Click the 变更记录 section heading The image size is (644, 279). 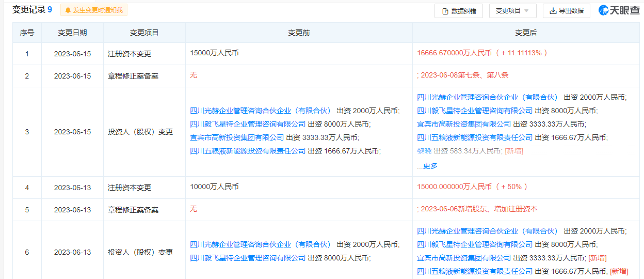(28, 10)
